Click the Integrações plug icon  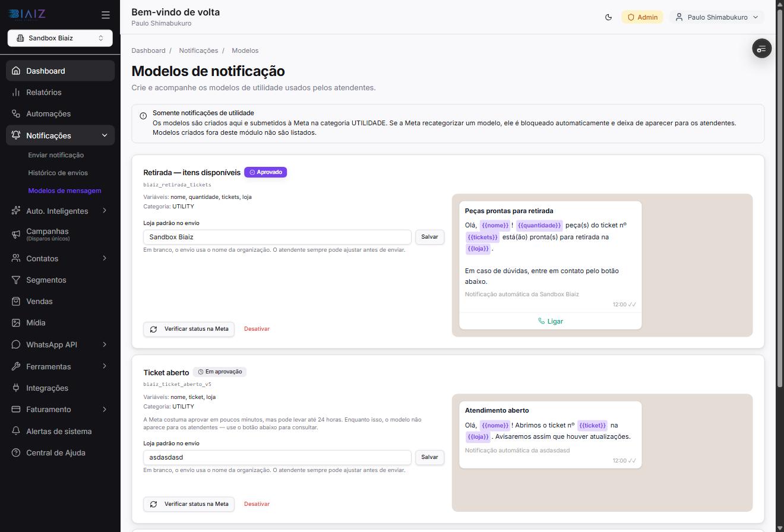tap(16, 388)
